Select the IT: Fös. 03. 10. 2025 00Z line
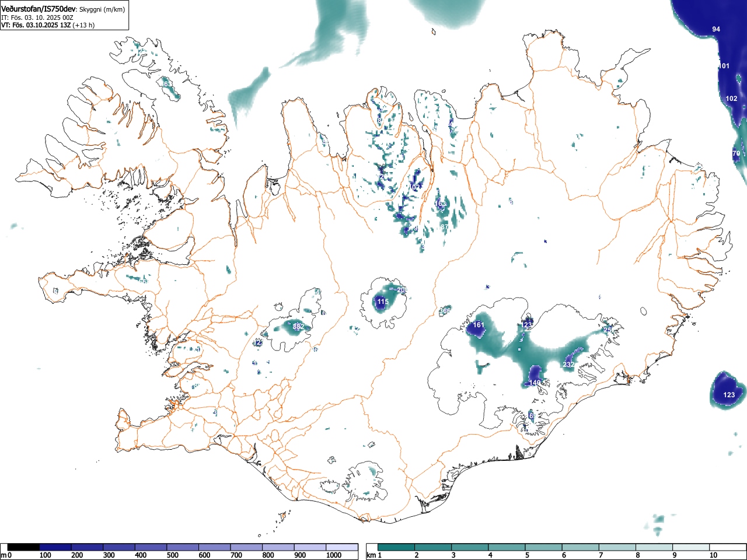 pos(37,17)
